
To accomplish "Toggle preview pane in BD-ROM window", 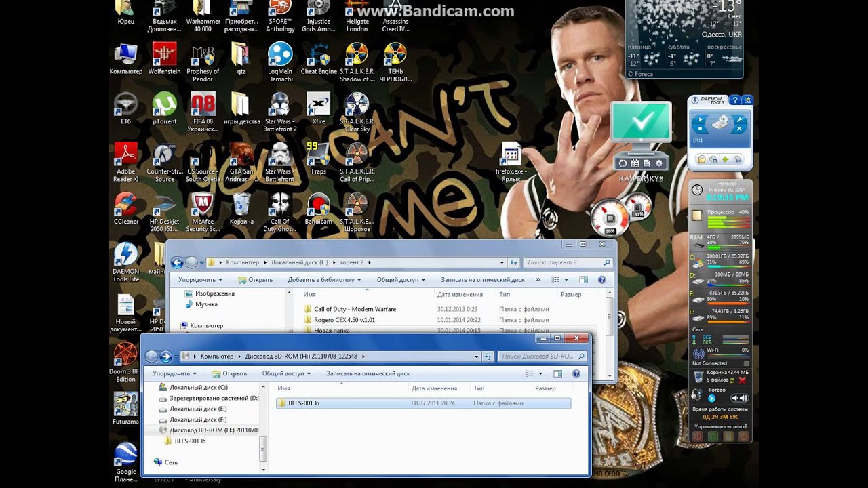I will 558,373.
